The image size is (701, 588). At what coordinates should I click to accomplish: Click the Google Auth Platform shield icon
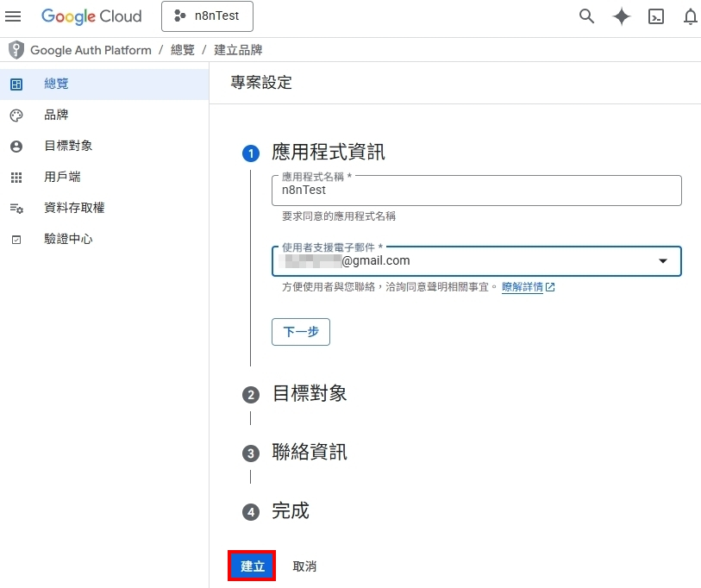(x=16, y=50)
